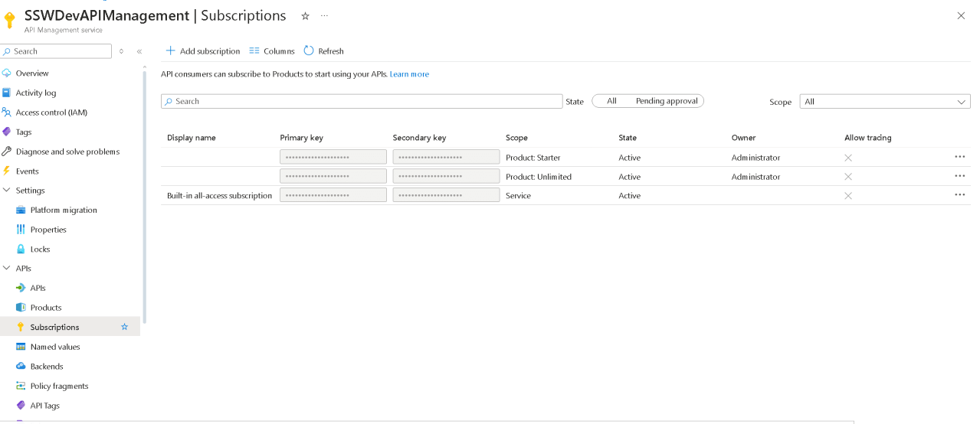
Task: Click the purple Tags icon
Action: [7, 132]
